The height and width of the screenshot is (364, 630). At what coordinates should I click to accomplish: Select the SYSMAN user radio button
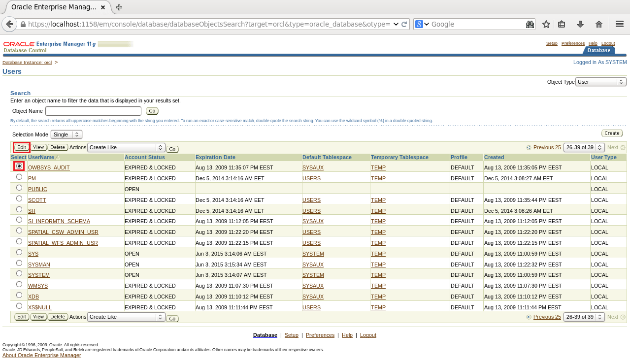point(19,263)
